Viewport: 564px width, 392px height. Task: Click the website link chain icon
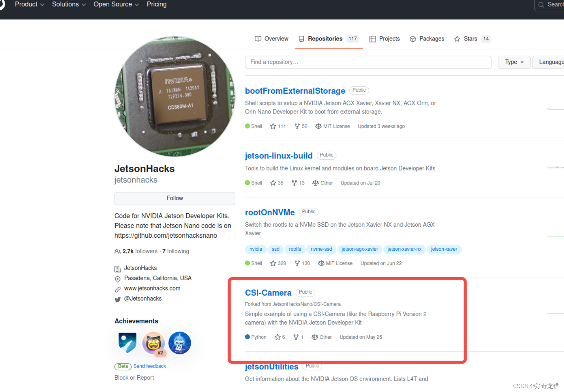pyautogui.click(x=118, y=289)
